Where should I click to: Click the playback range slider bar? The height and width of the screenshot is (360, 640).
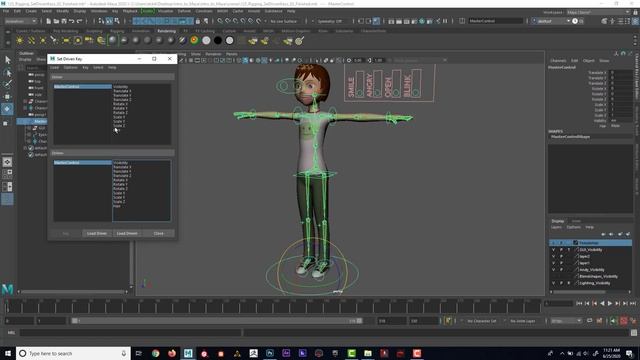(217, 321)
